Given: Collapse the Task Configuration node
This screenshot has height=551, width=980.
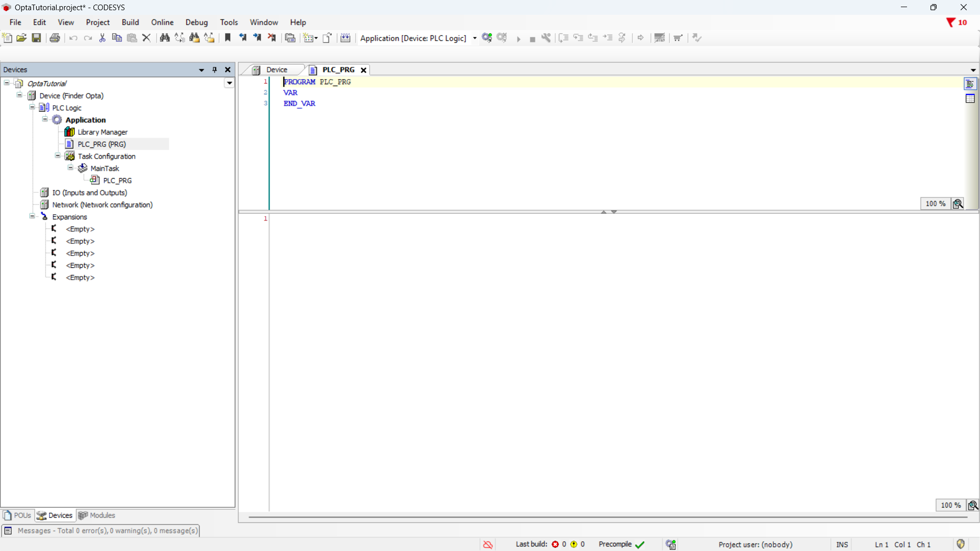Looking at the screenshot, I should point(58,156).
